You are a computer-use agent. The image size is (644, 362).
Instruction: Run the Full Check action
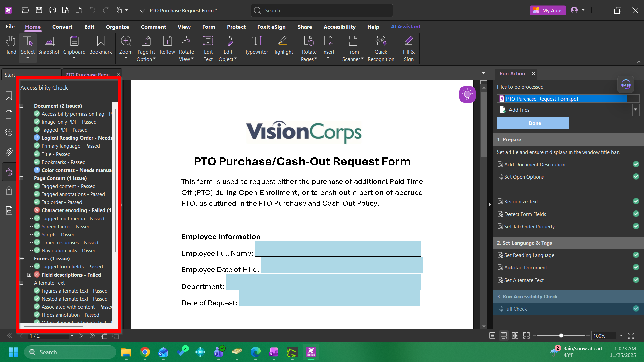point(516,309)
